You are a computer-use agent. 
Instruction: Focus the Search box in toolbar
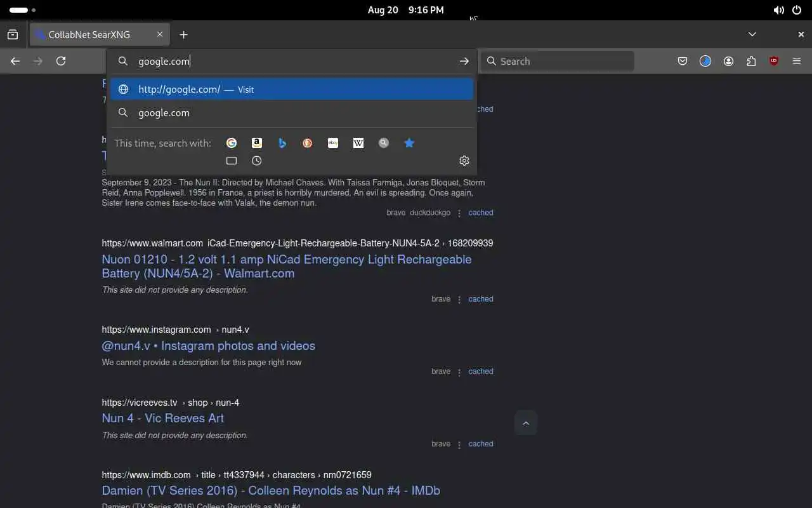tap(557, 61)
